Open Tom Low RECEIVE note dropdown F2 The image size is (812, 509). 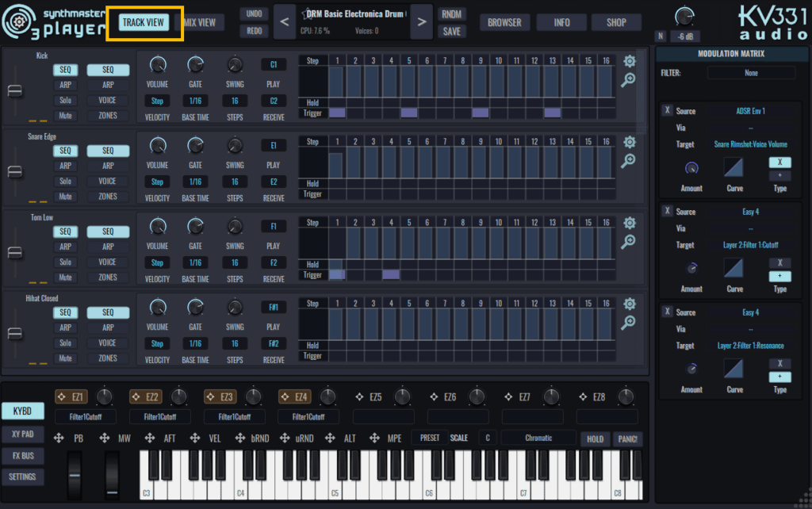pyautogui.click(x=274, y=262)
